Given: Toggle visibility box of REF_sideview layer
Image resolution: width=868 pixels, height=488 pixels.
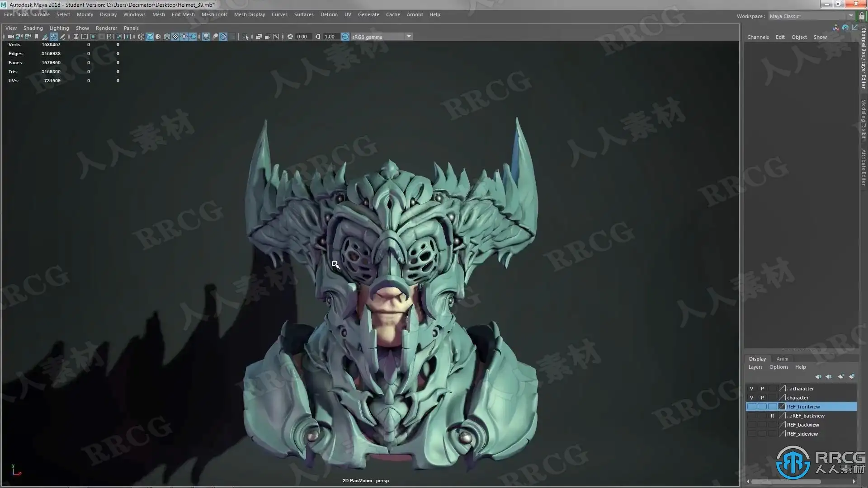Looking at the screenshot, I should (751, 434).
